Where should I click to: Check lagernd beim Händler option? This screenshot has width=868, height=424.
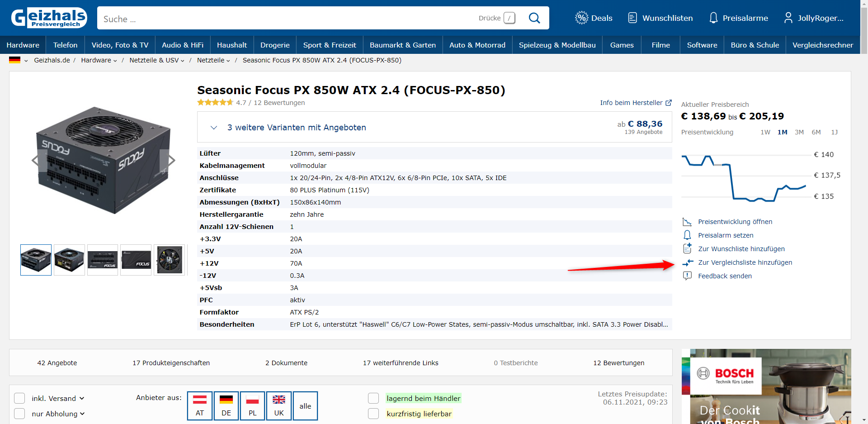[x=373, y=398]
